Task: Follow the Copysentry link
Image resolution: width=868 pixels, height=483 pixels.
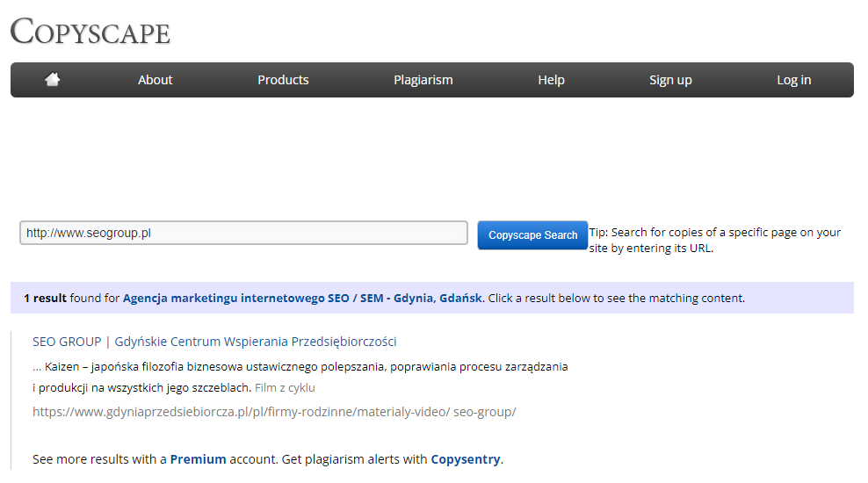Action: 466,459
